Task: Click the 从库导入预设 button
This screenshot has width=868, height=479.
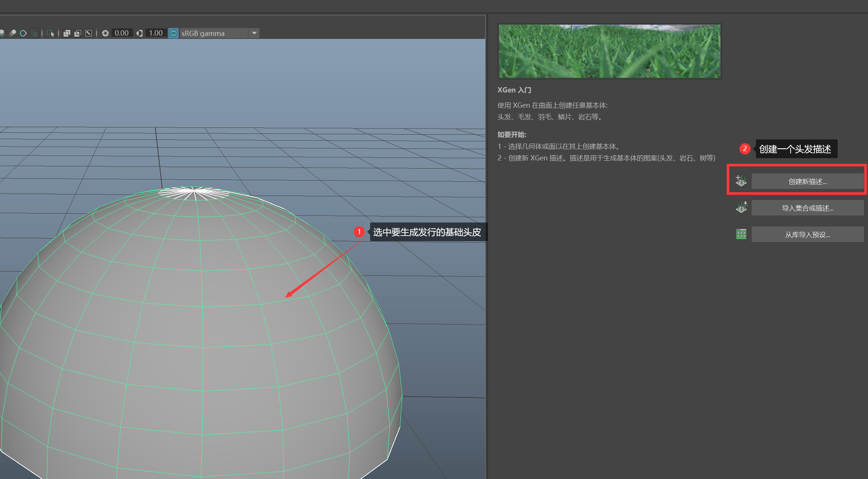Action: (807, 234)
